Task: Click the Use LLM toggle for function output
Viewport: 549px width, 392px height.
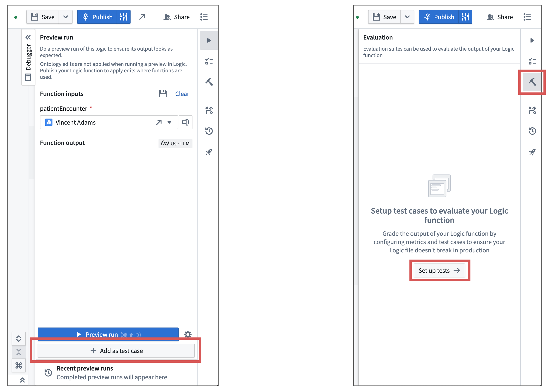Action: [x=177, y=143]
